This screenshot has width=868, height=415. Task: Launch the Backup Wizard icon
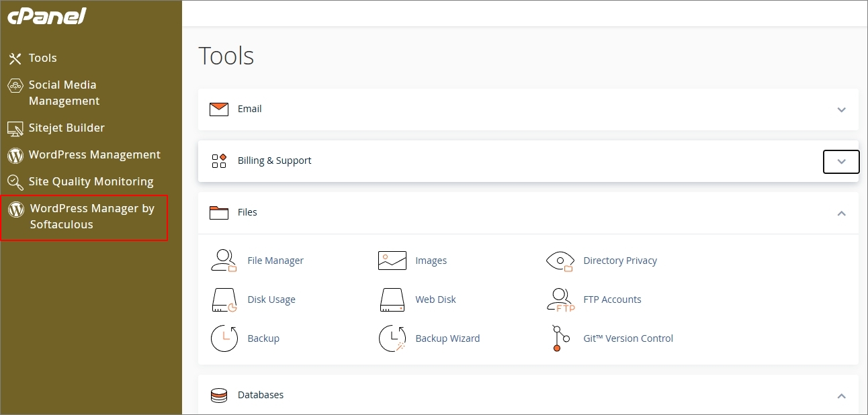pos(392,338)
